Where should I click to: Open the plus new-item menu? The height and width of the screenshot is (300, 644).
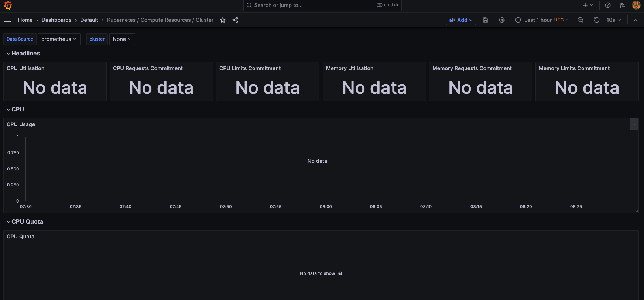[588, 5]
